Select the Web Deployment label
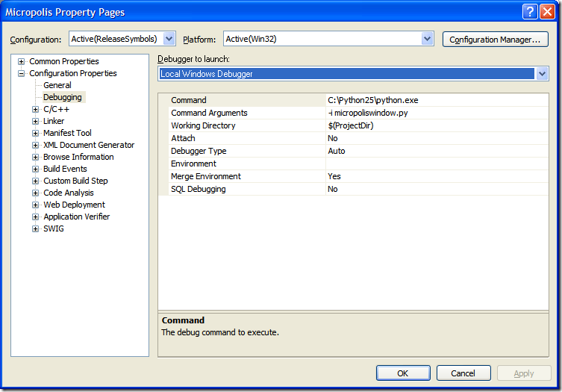This screenshot has height=392, width=562. coord(74,205)
